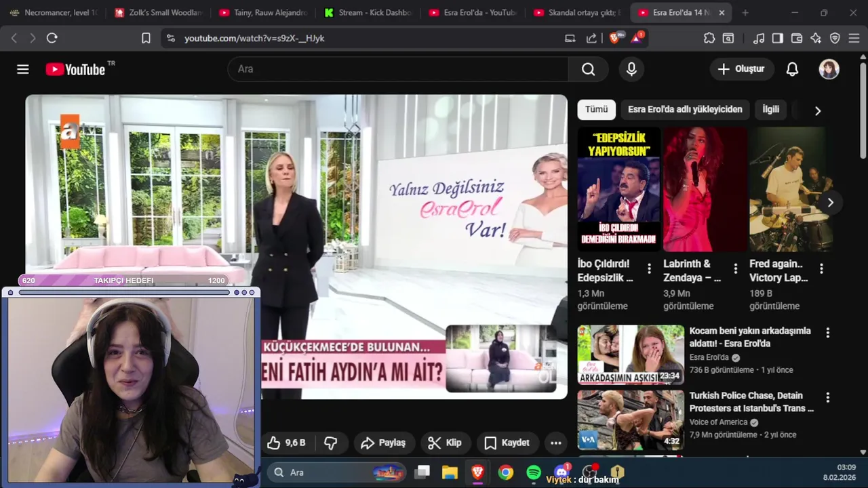Click the Oluştur create button
This screenshot has height=488, width=868.
[741, 69]
